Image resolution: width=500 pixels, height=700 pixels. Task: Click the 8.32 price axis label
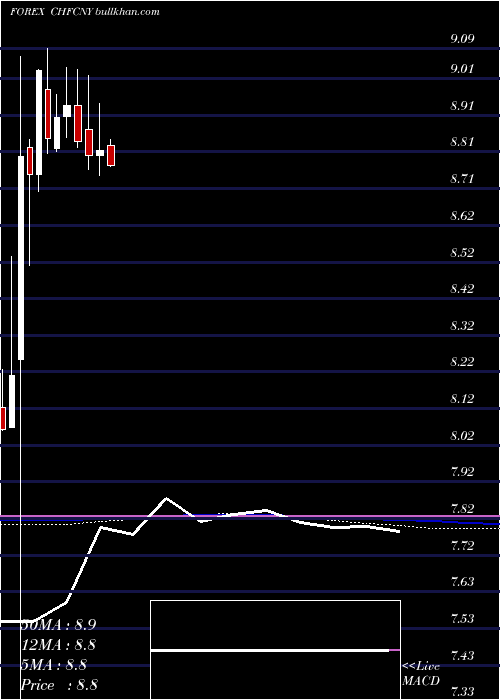[x=462, y=325]
